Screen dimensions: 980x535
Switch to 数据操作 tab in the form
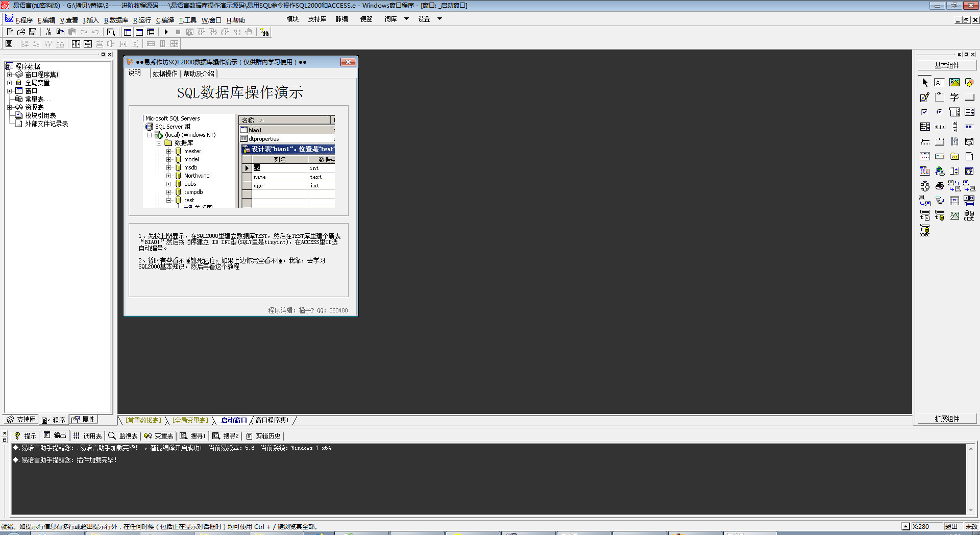tap(165, 74)
